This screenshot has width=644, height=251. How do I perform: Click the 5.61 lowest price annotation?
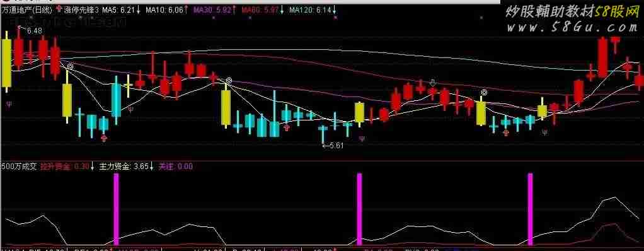(x=333, y=146)
